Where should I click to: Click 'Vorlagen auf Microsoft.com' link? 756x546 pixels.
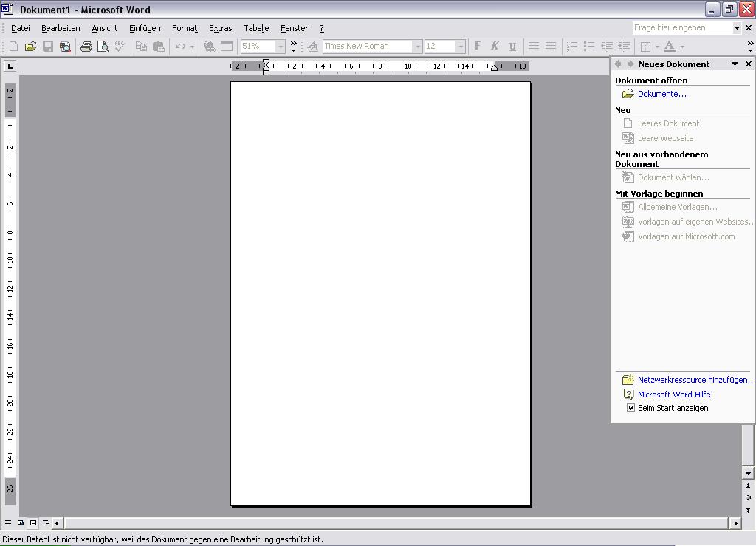coord(686,236)
